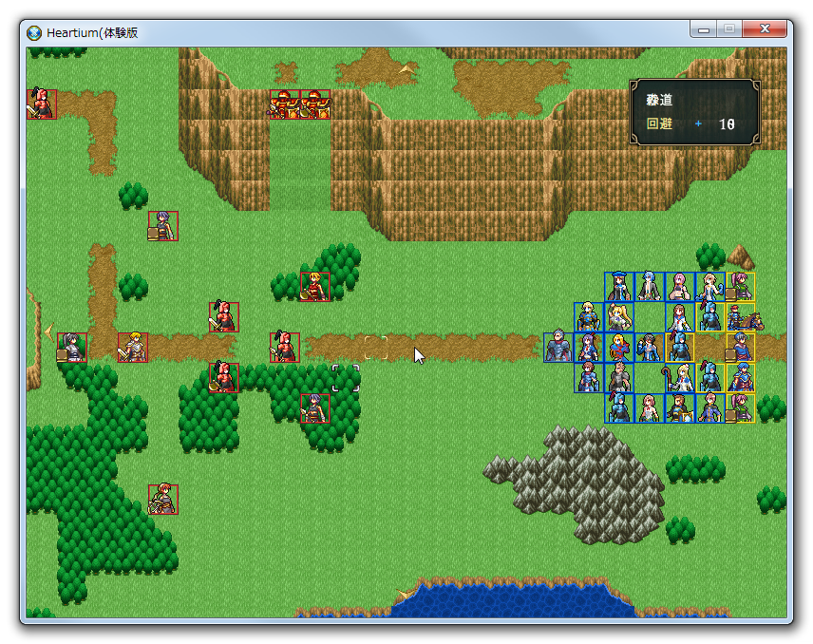Target the blonde enemy axe fighter in forest
The height and width of the screenshot is (644, 813).
pos(315,287)
